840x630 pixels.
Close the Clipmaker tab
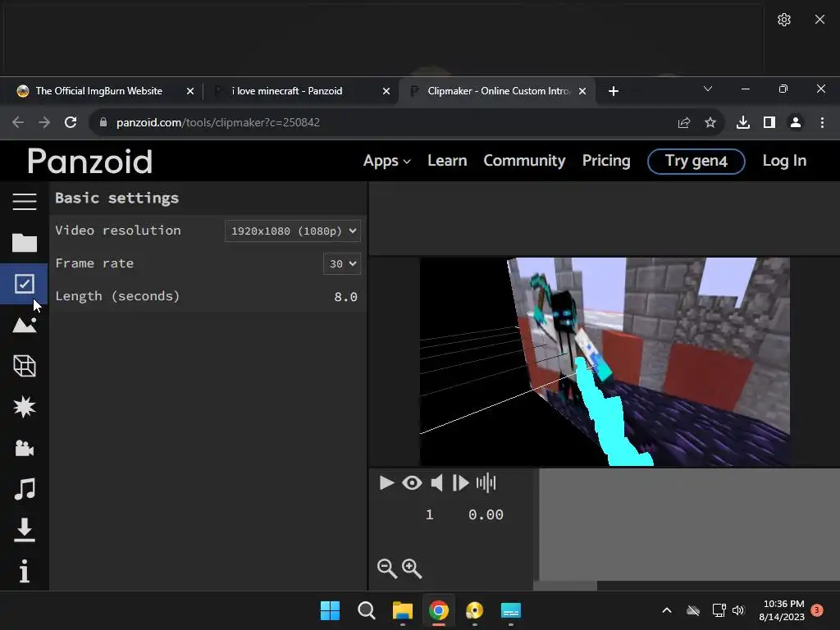click(582, 91)
